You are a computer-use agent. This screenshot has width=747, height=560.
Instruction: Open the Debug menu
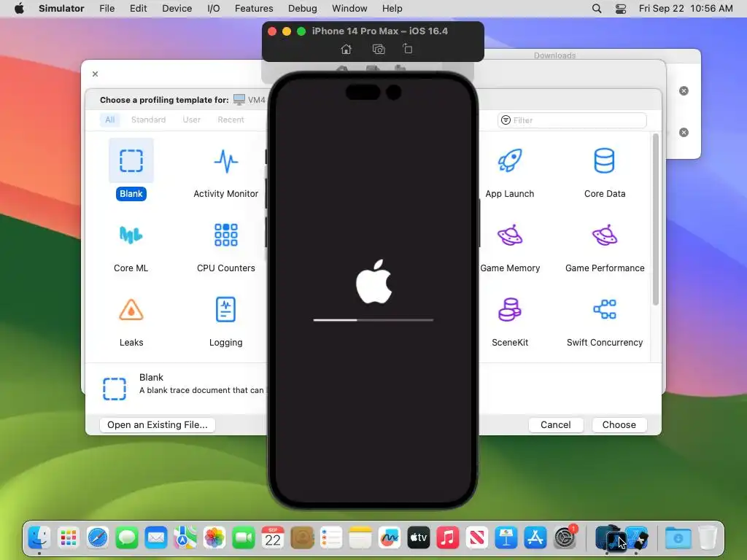[x=303, y=9]
